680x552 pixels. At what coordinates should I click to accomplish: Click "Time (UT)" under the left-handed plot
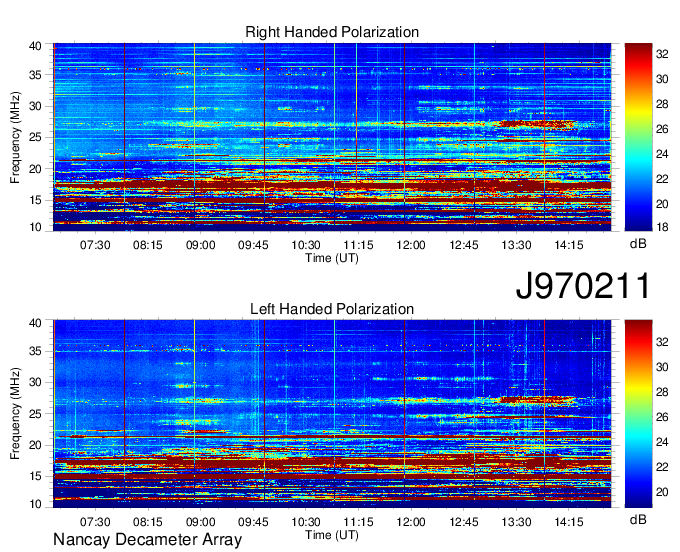pyautogui.click(x=332, y=535)
